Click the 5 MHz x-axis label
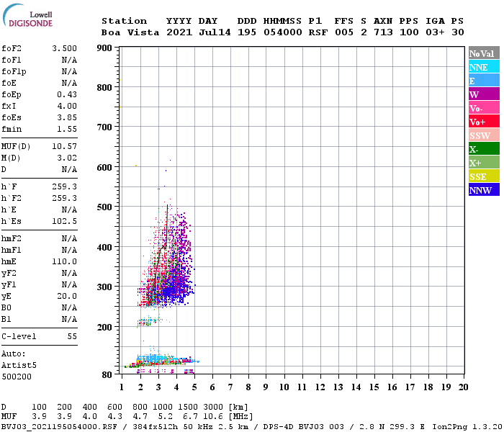Image resolution: width=504 pixels, height=432 pixels. tap(194, 387)
